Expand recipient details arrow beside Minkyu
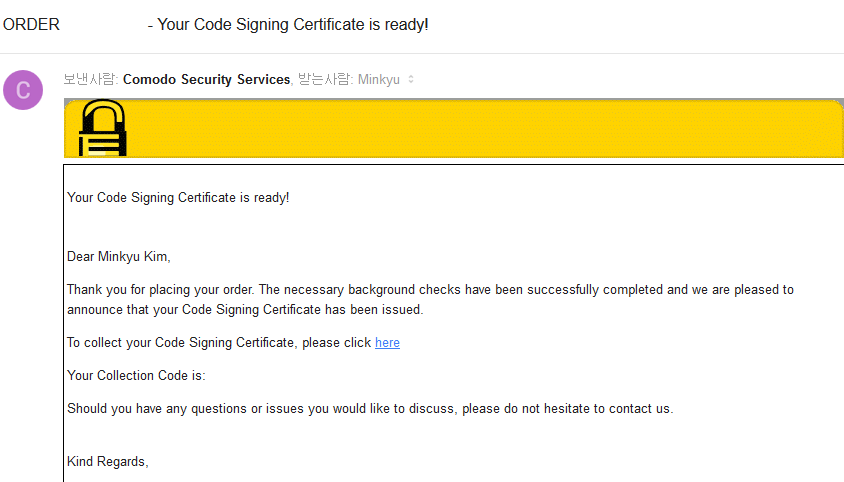 coord(411,79)
